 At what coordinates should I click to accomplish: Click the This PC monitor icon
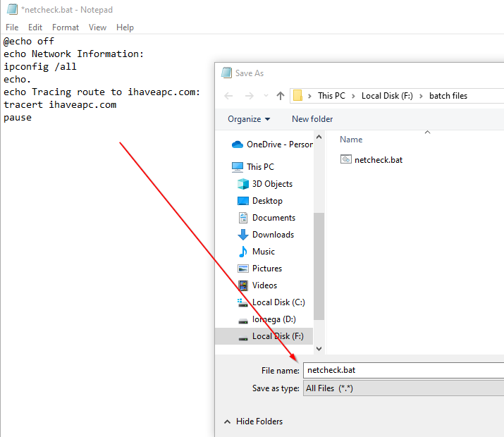pos(238,167)
